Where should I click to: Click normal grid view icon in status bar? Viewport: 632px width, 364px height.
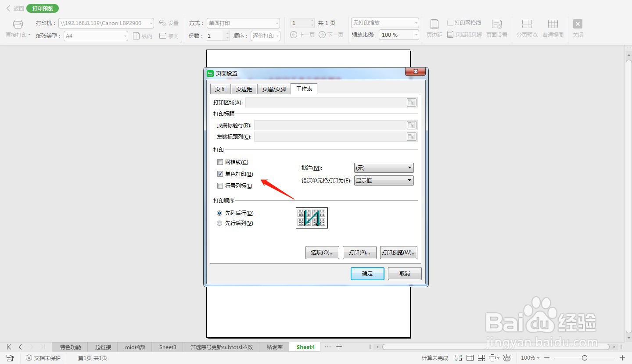coord(470,358)
